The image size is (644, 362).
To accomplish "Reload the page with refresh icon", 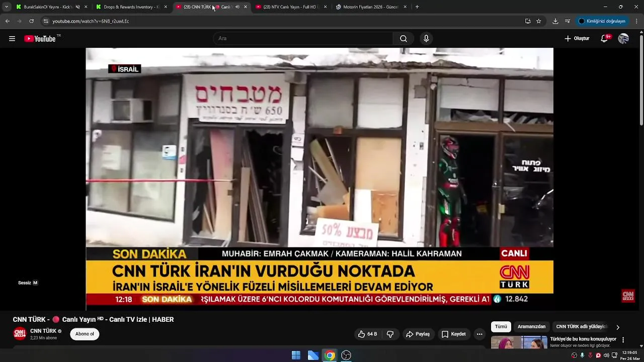I will click(31, 21).
